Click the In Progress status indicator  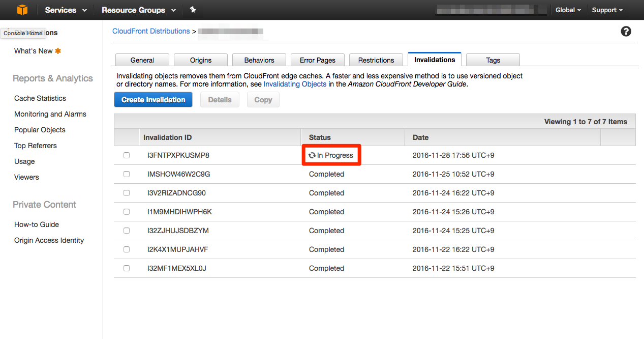click(x=332, y=155)
